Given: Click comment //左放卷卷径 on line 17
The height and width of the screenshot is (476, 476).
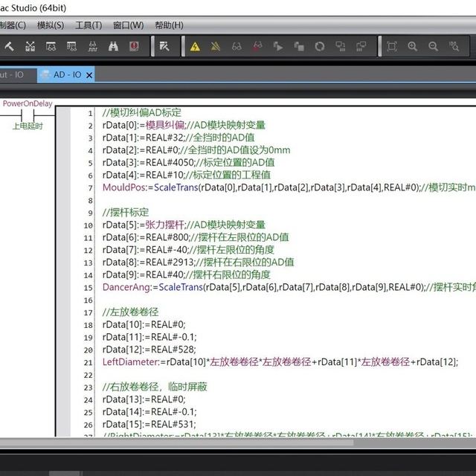Looking at the screenshot, I should point(131,312).
